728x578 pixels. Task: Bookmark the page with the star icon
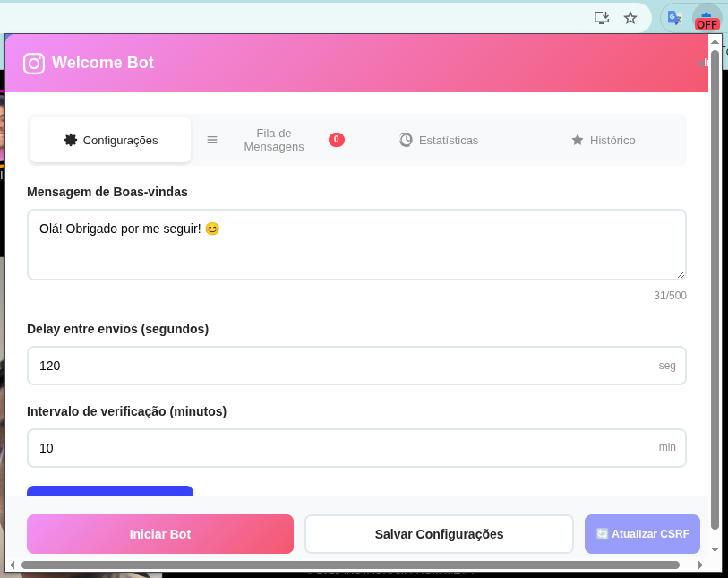pos(630,17)
